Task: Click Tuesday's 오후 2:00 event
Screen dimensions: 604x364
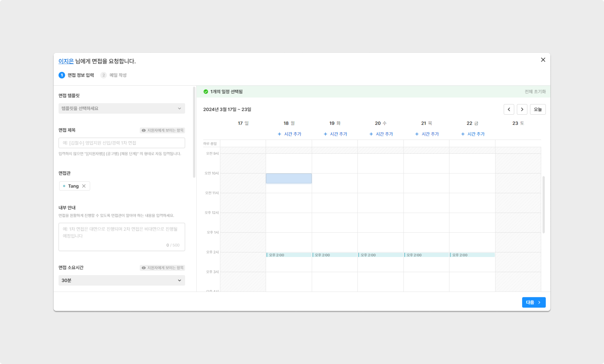Action: click(x=335, y=255)
